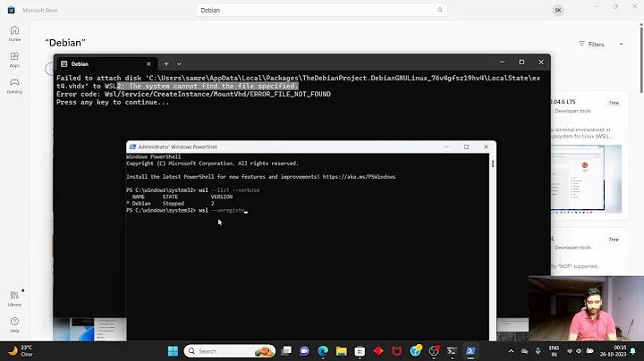Click the cloud sync tray icon
The width and height of the screenshot is (644, 361).
click(x=524, y=351)
